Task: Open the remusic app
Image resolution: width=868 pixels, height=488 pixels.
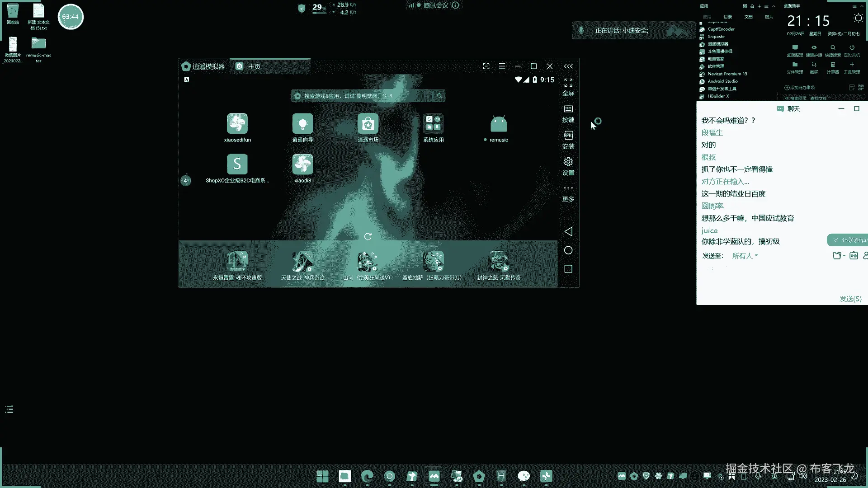Action: (498, 124)
